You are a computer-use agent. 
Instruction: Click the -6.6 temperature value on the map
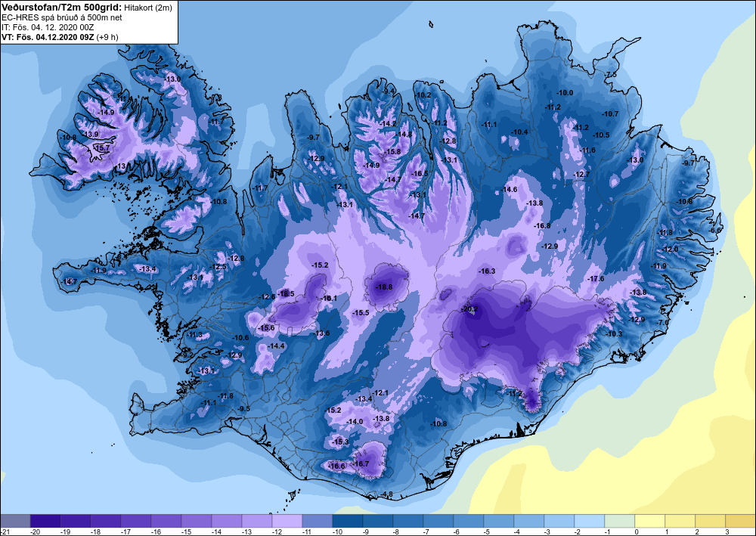click(x=715, y=231)
